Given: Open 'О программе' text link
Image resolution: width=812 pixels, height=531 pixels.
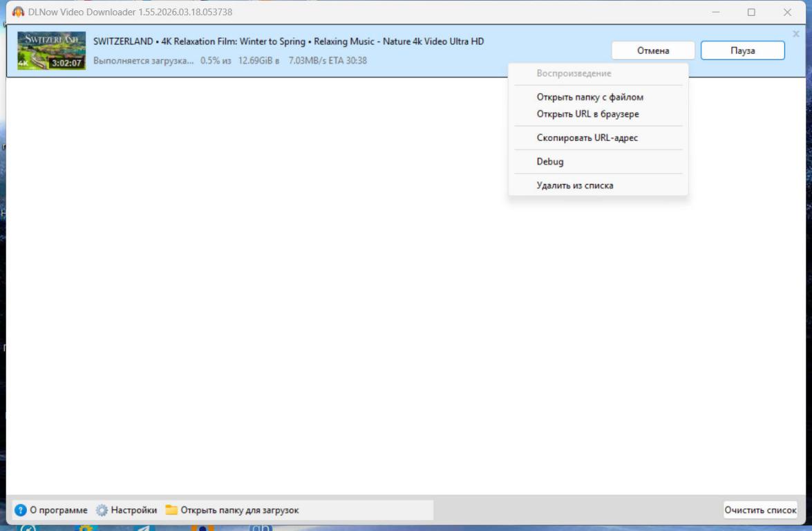Looking at the screenshot, I should coord(59,510).
